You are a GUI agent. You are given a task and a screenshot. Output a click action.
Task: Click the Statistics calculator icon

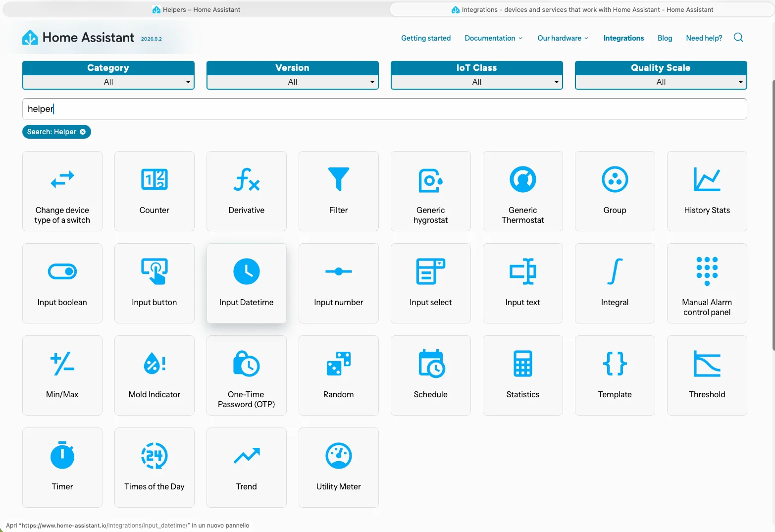pos(523,364)
